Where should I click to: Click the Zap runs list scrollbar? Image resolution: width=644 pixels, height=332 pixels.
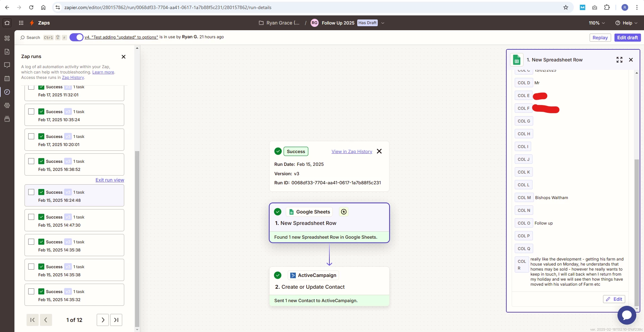click(x=137, y=238)
